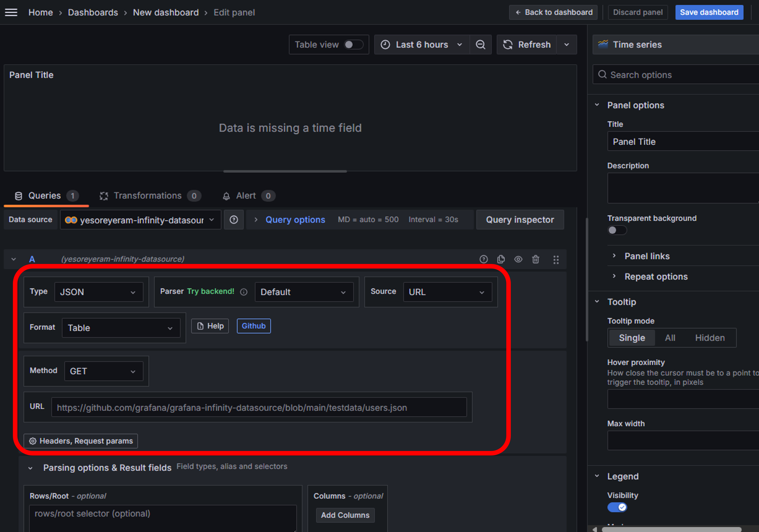Image resolution: width=759 pixels, height=532 pixels.
Task: Open the hamburger navigation menu
Action: tap(11, 12)
